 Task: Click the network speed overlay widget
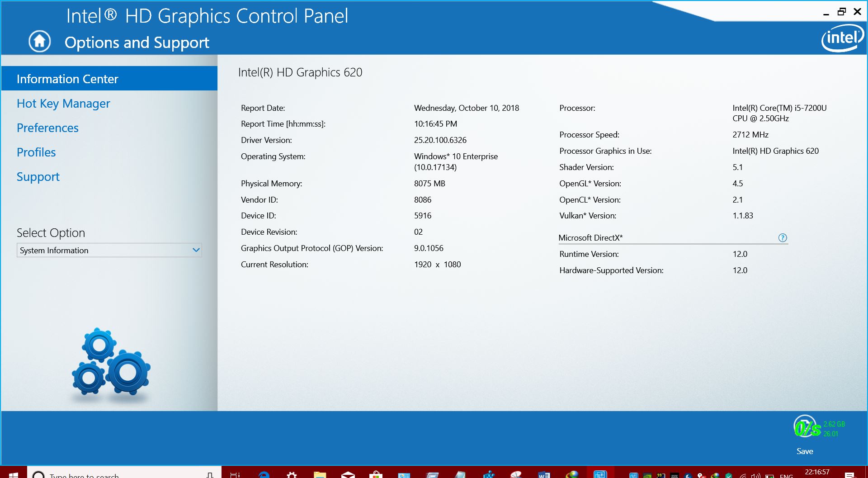point(819,428)
